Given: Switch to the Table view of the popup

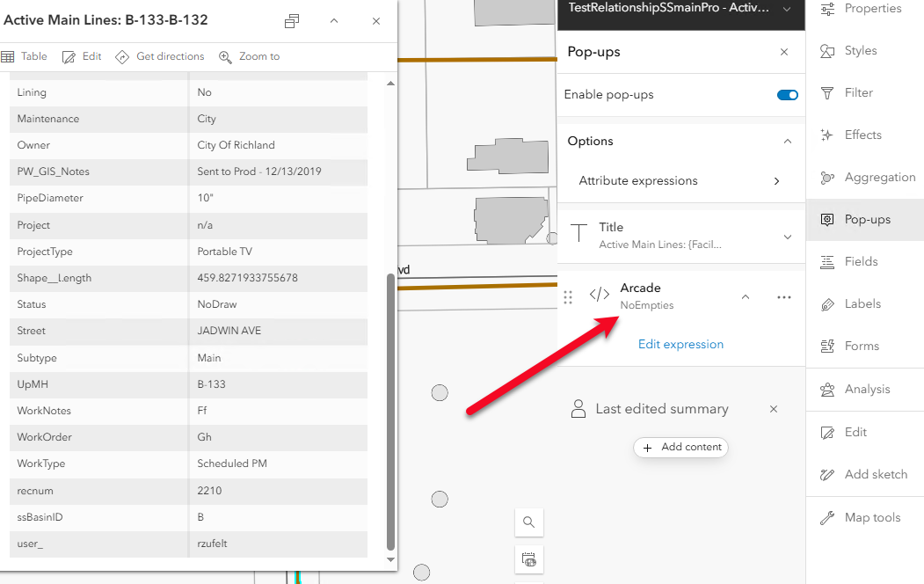Looking at the screenshot, I should pos(24,55).
